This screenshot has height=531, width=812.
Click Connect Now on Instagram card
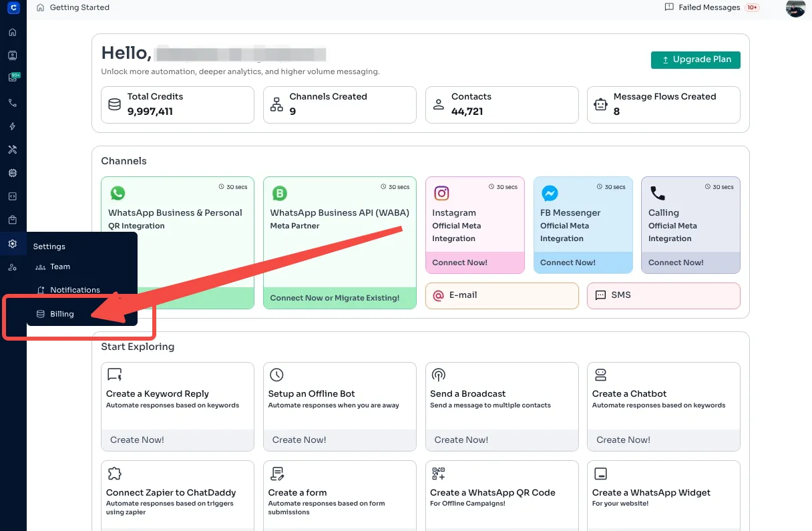[x=459, y=262]
